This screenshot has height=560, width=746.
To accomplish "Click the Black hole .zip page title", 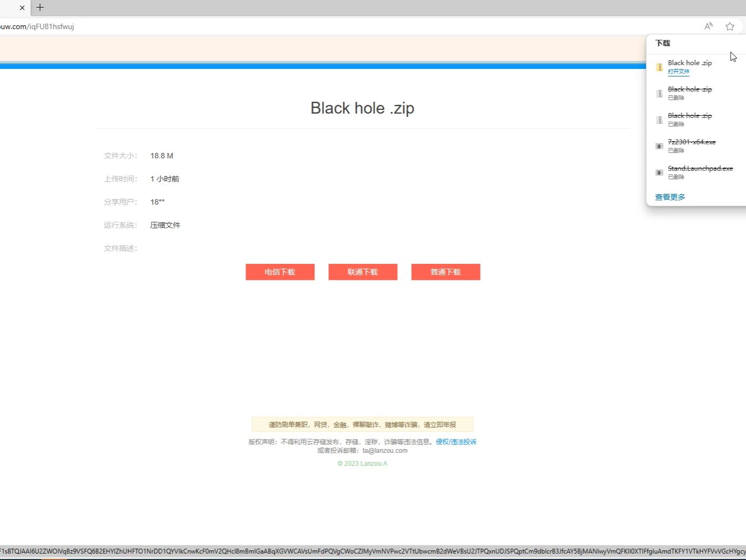I will [362, 108].
